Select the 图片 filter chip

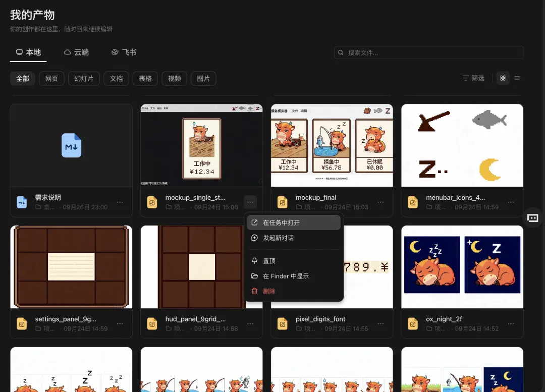(x=203, y=79)
